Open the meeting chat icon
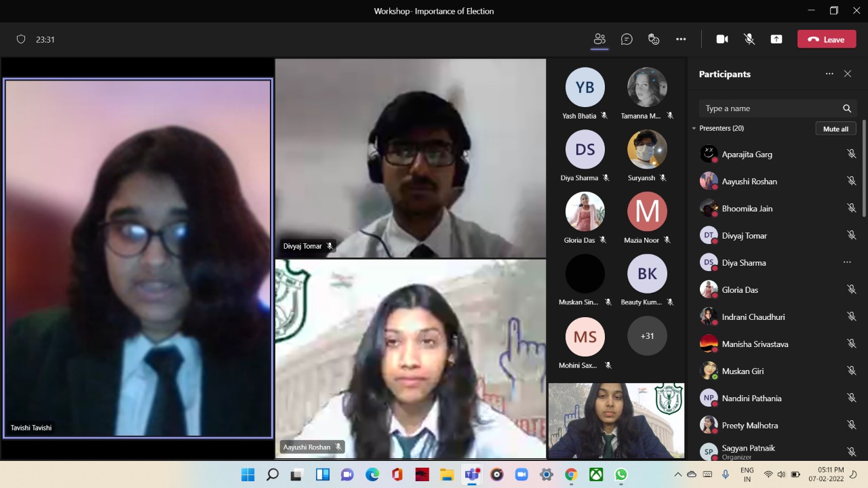 [x=627, y=39]
